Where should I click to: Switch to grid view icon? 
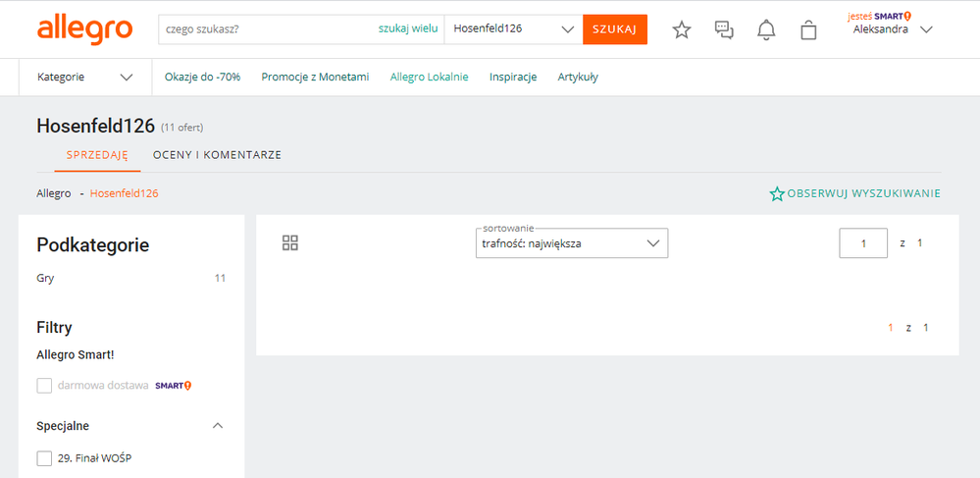point(290,242)
